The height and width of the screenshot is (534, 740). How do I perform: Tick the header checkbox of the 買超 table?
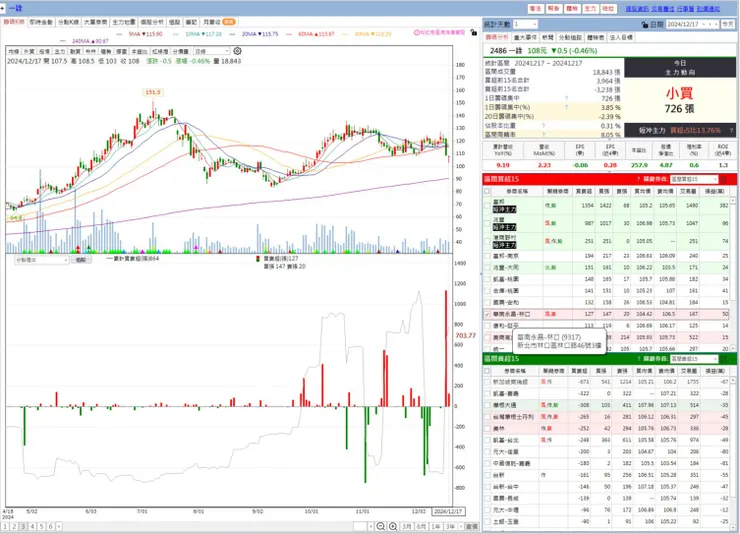(487, 191)
